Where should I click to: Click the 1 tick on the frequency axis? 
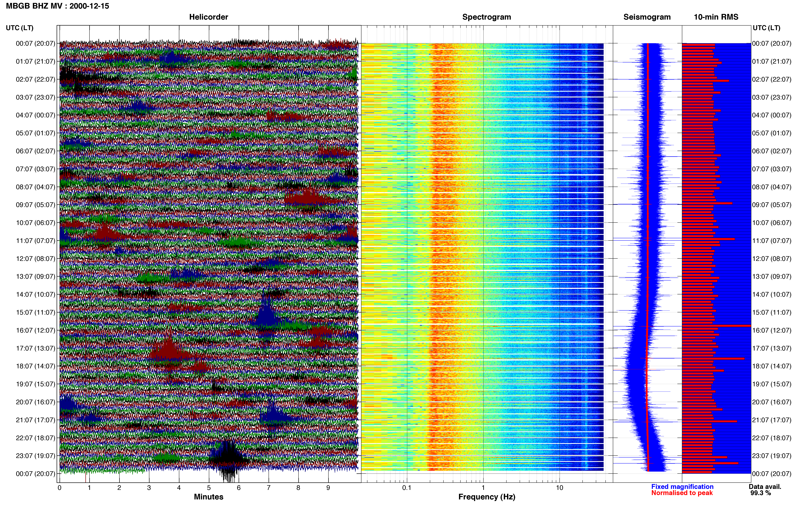click(x=483, y=488)
